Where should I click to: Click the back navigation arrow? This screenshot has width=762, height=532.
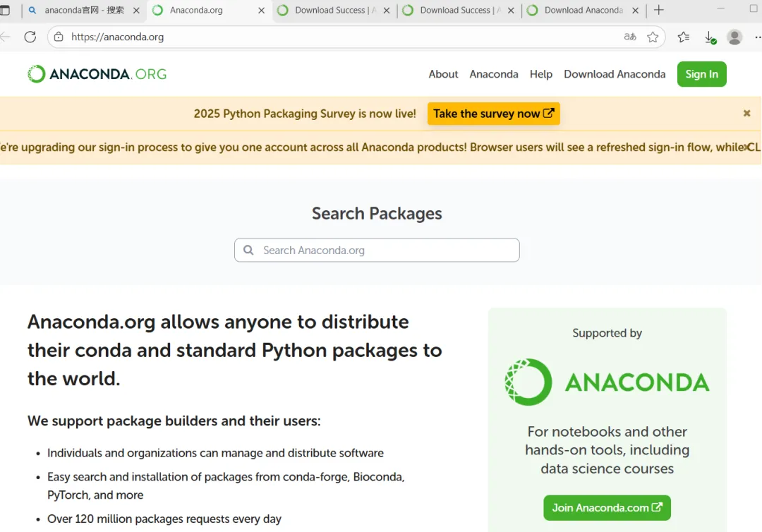(x=5, y=37)
